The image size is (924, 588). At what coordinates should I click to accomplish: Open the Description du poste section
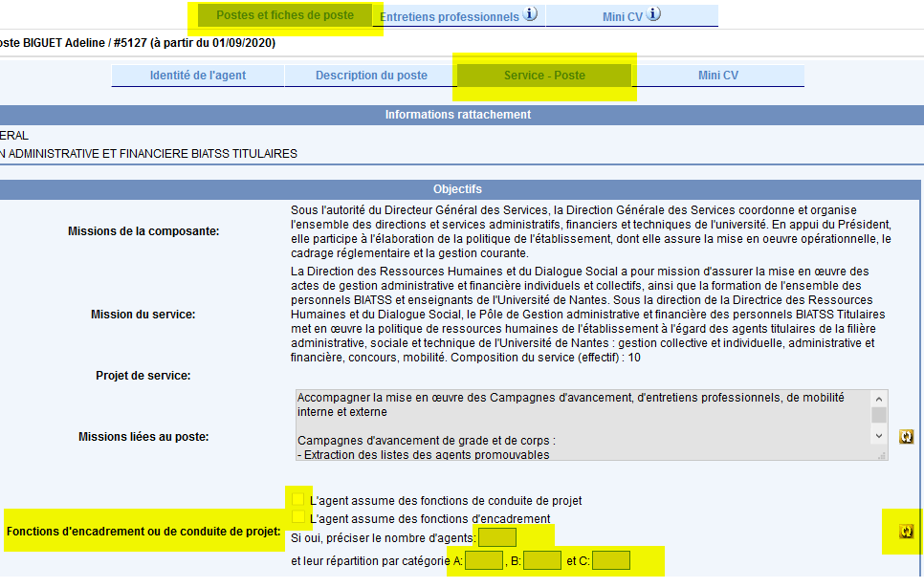370,75
